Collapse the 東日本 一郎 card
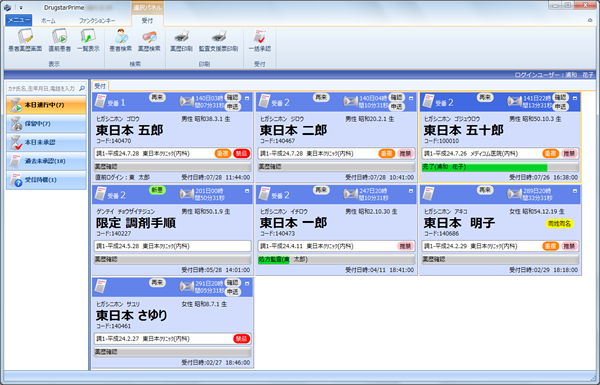 411,191
